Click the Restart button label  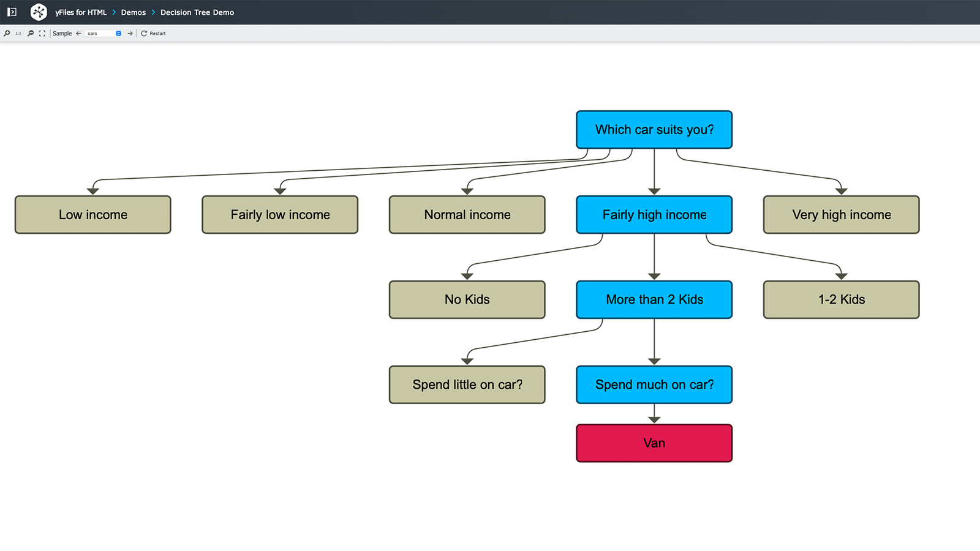157,34
